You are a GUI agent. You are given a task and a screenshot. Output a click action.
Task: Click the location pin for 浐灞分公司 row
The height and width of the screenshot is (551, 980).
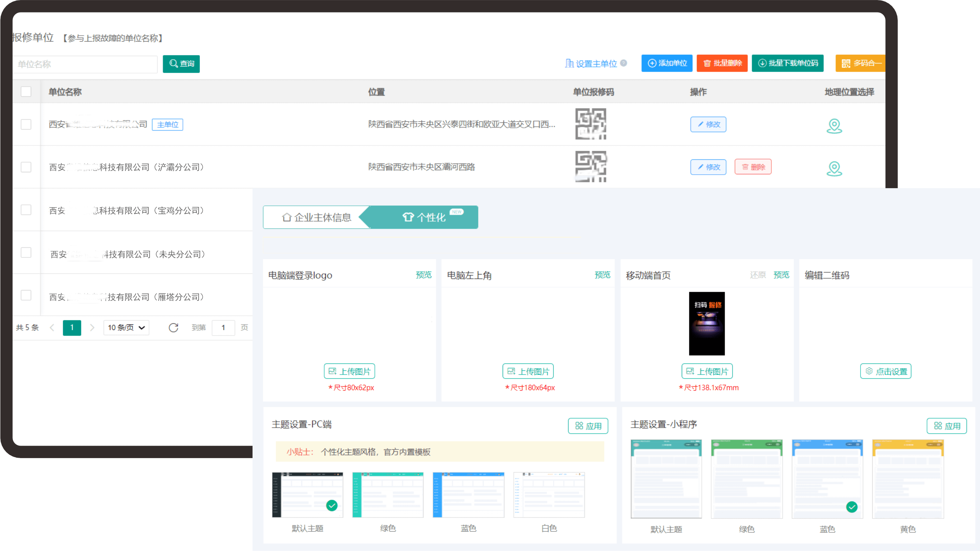point(834,168)
